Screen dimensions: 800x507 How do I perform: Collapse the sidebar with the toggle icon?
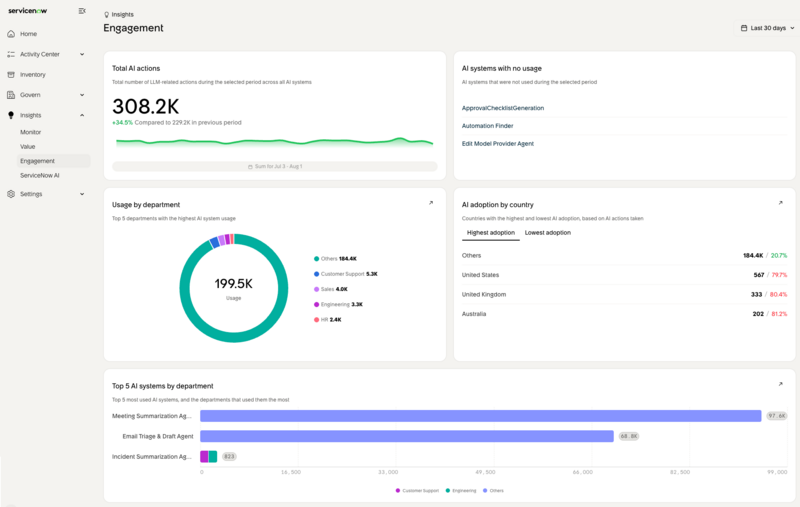point(82,11)
